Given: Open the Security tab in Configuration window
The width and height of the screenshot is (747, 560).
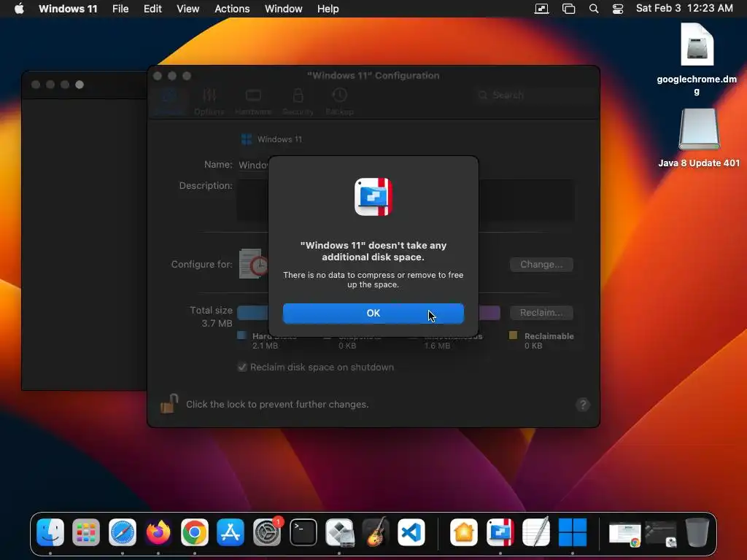Looking at the screenshot, I should [298, 101].
